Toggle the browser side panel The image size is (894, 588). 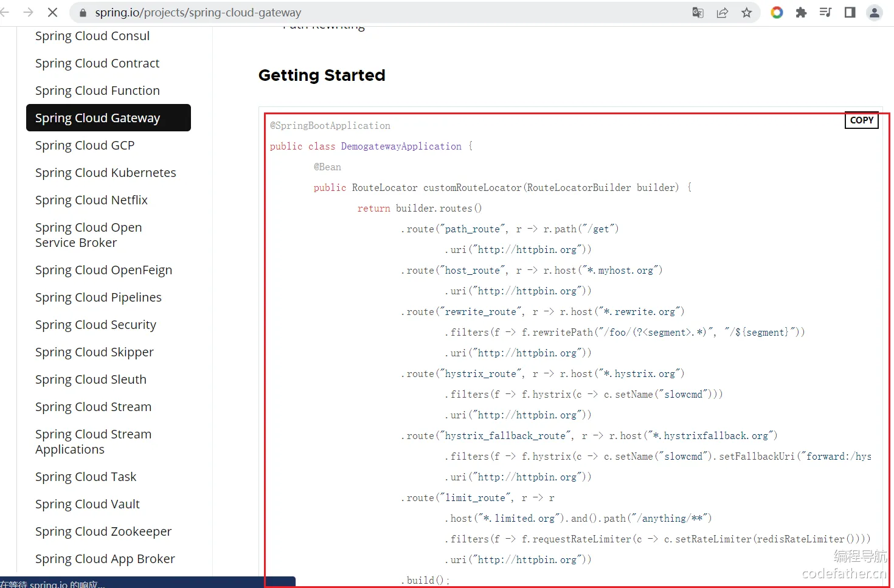850,13
